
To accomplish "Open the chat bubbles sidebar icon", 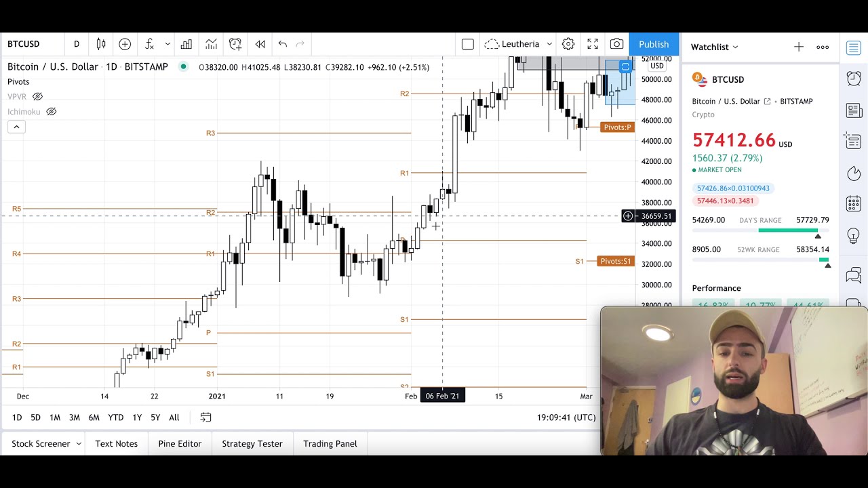I will (x=854, y=275).
